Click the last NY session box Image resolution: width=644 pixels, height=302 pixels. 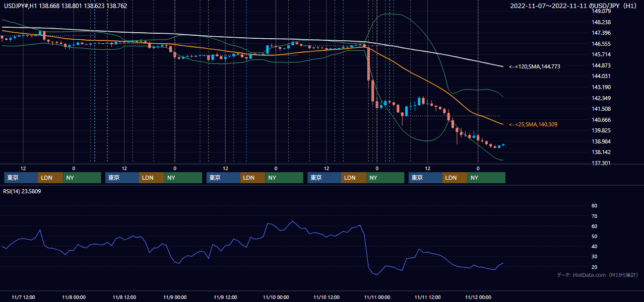click(486, 178)
